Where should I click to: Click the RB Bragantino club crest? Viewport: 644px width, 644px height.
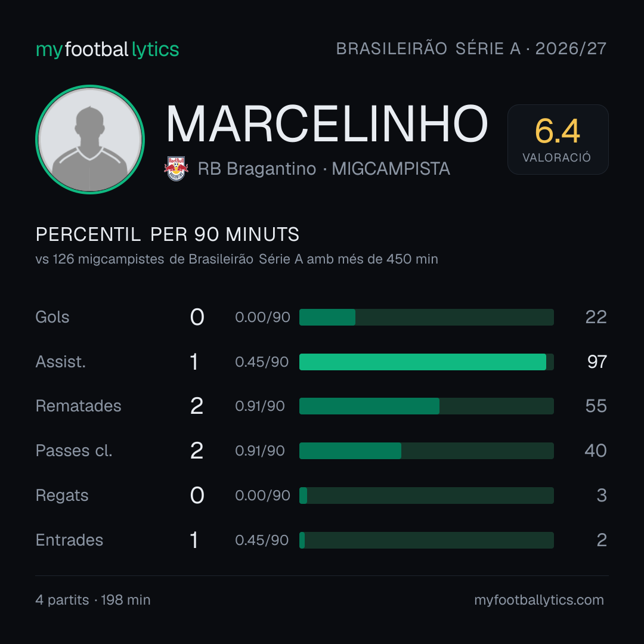(176, 168)
